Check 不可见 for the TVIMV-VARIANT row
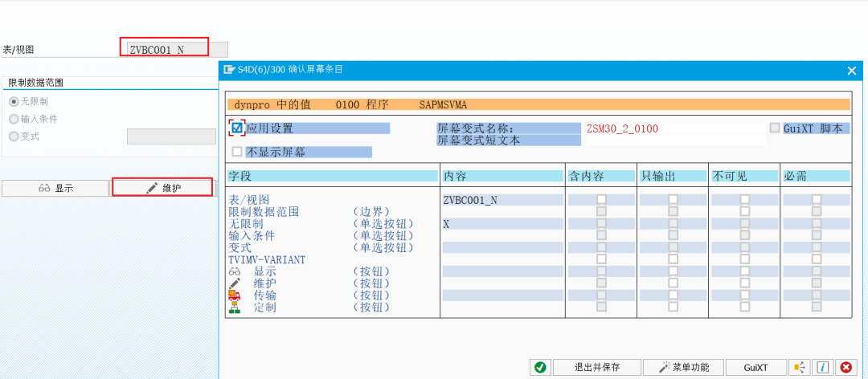This screenshot has height=379, width=868. 745,259
